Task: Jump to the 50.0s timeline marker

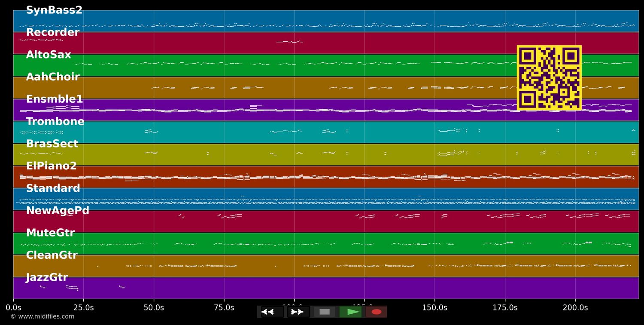Action: tap(154, 307)
